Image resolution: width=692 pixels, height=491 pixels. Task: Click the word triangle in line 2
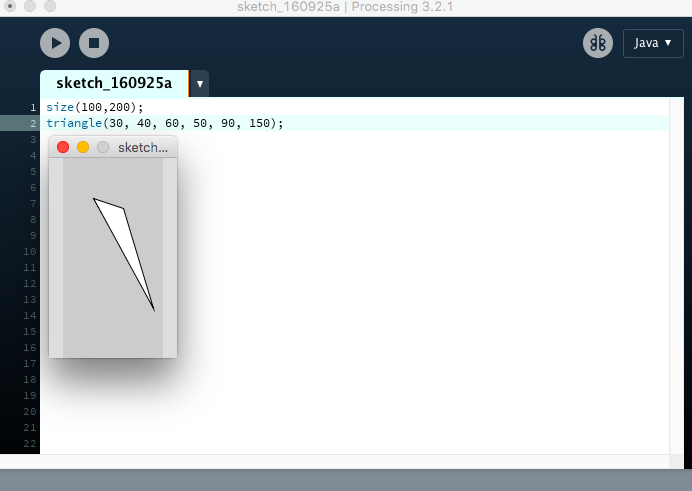[x=74, y=123]
